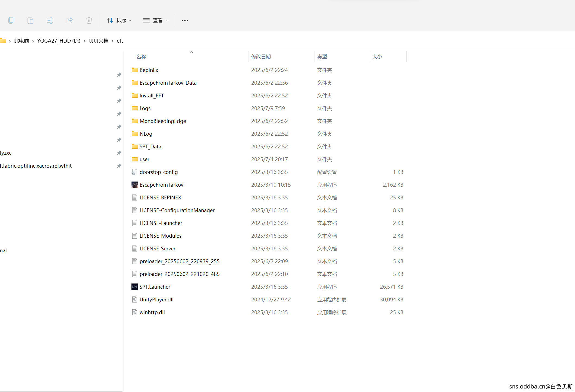Sort by 修改日期 column header
The width and height of the screenshot is (575, 392).
pos(261,56)
